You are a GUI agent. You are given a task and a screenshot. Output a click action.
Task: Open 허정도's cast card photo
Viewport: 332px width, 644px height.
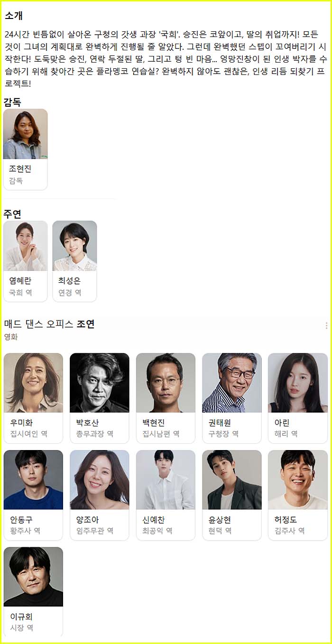coord(298,480)
